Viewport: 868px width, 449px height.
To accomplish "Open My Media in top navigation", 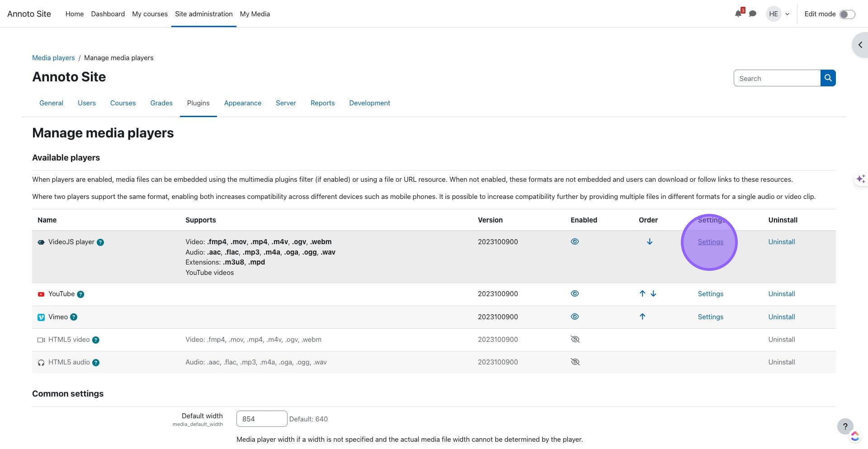I will [255, 14].
